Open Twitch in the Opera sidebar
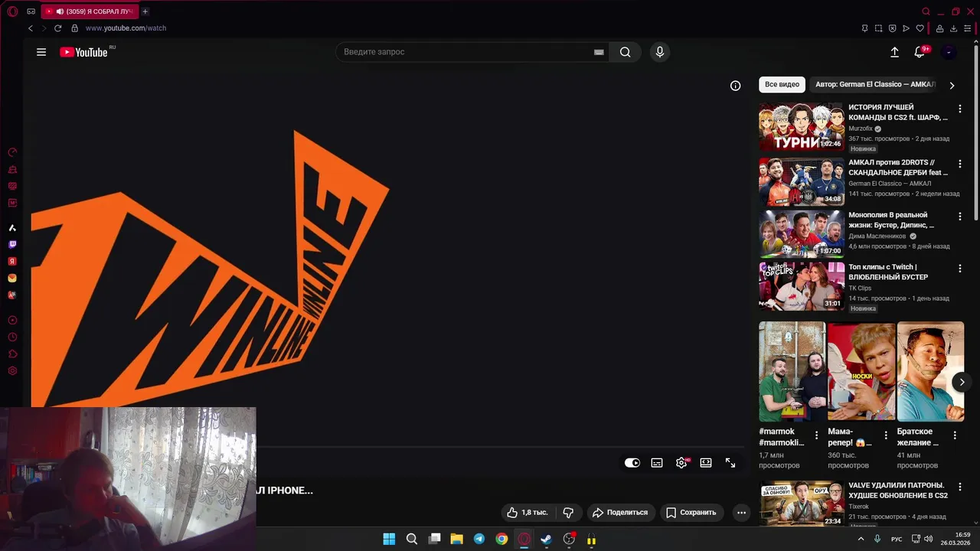Image resolution: width=980 pixels, height=551 pixels. [12, 245]
